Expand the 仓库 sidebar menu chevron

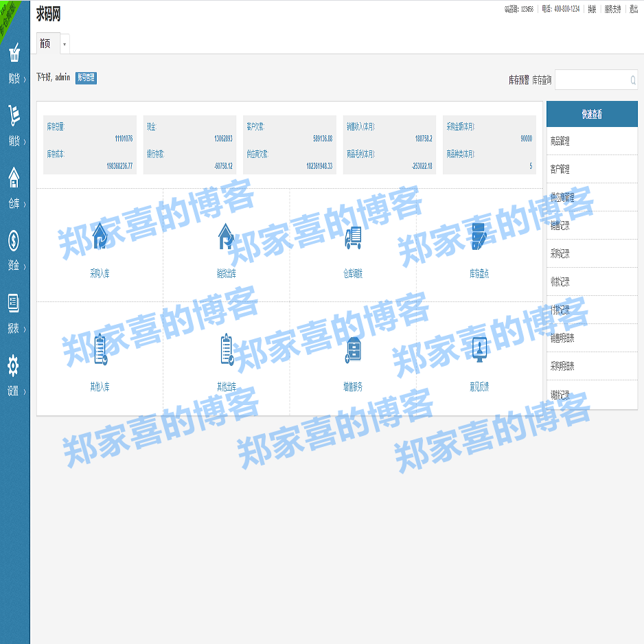(25, 203)
